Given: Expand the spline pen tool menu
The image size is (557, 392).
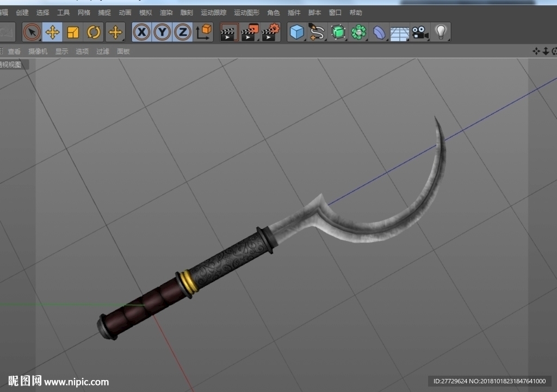Looking at the screenshot, I should click(317, 32).
